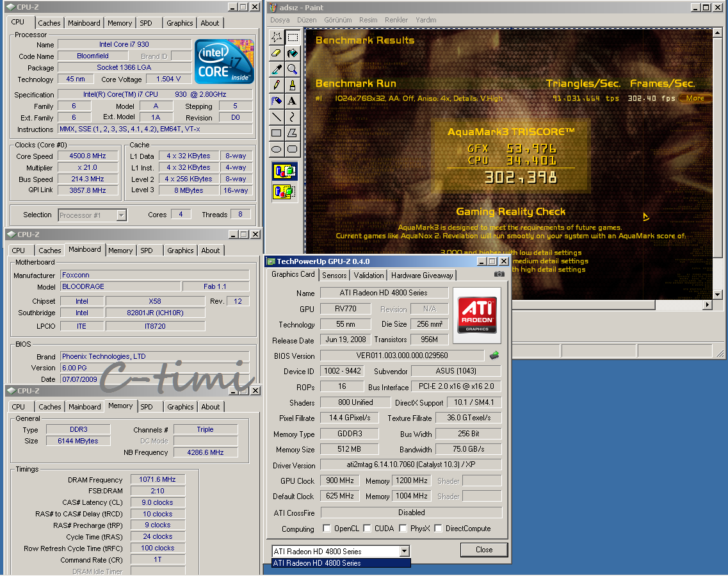Open the Düzen menu in Paint
This screenshot has height=576, width=728.
point(307,20)
